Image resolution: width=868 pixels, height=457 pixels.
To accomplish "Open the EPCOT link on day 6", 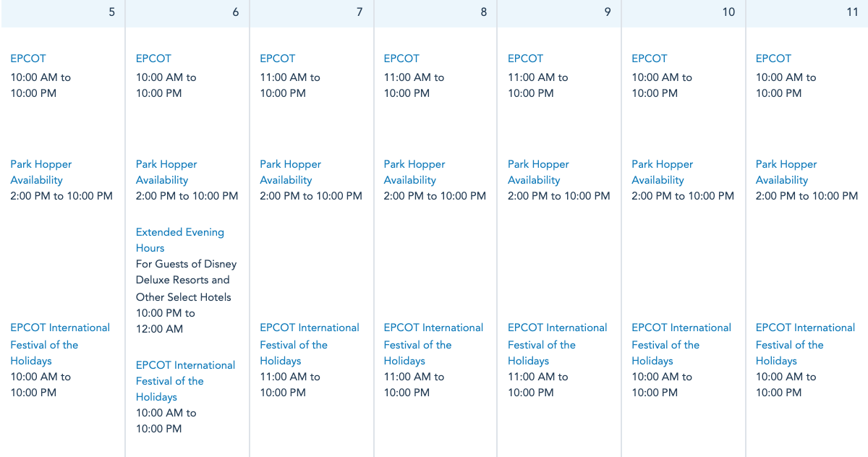I will click(153, 59).
